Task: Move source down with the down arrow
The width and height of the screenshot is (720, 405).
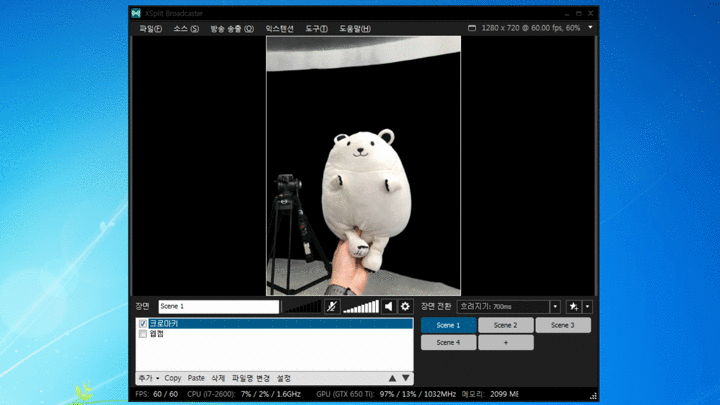Action: (x=406, y=378)
